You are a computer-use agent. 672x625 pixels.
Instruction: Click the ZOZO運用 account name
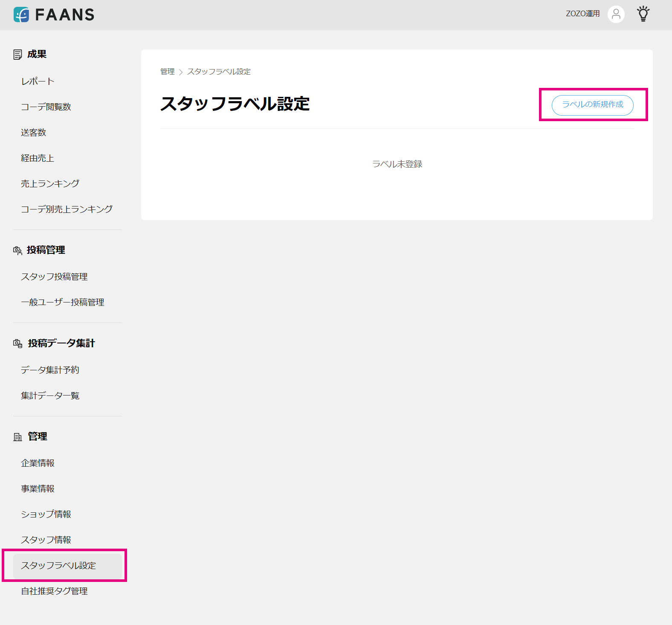[x=582, y=14]
